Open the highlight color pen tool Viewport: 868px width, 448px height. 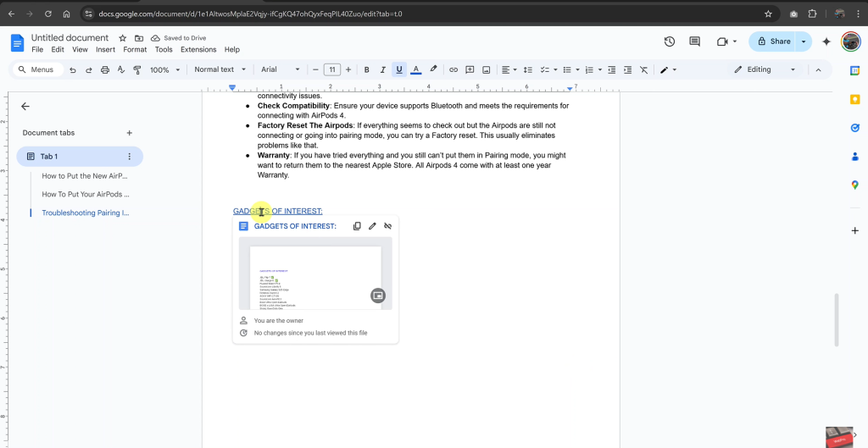(x=433, y=69)
